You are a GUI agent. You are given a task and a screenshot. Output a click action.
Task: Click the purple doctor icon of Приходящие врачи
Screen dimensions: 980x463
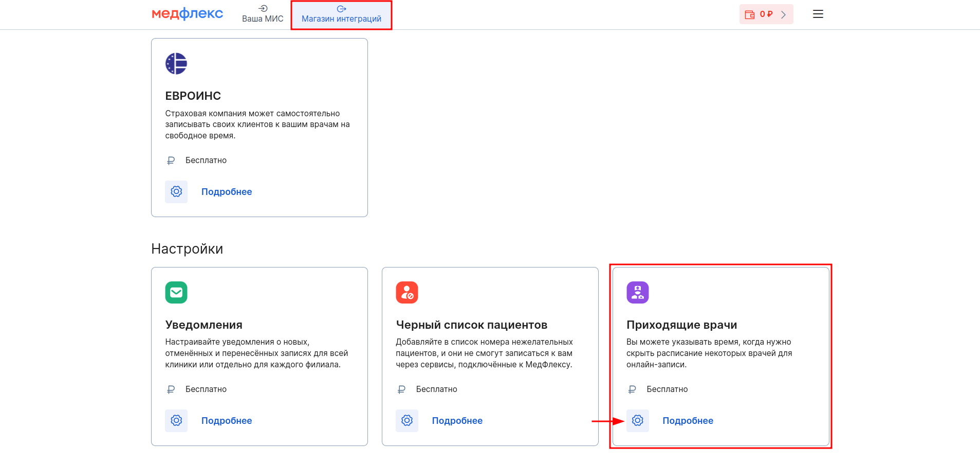coord(638,292)
